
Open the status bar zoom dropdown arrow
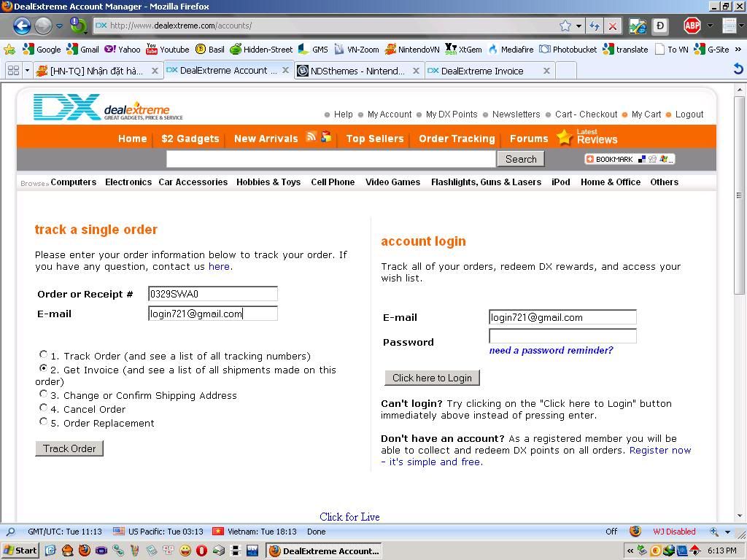point(727,532)
